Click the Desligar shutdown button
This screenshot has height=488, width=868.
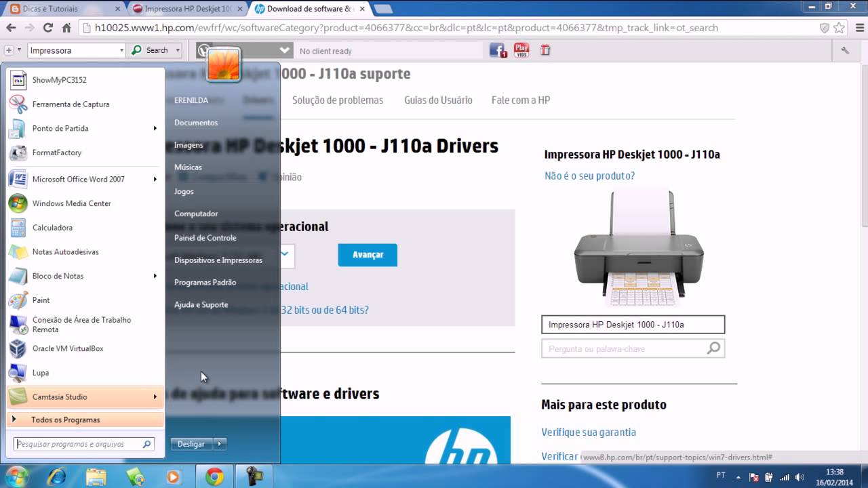click(191, 444)
